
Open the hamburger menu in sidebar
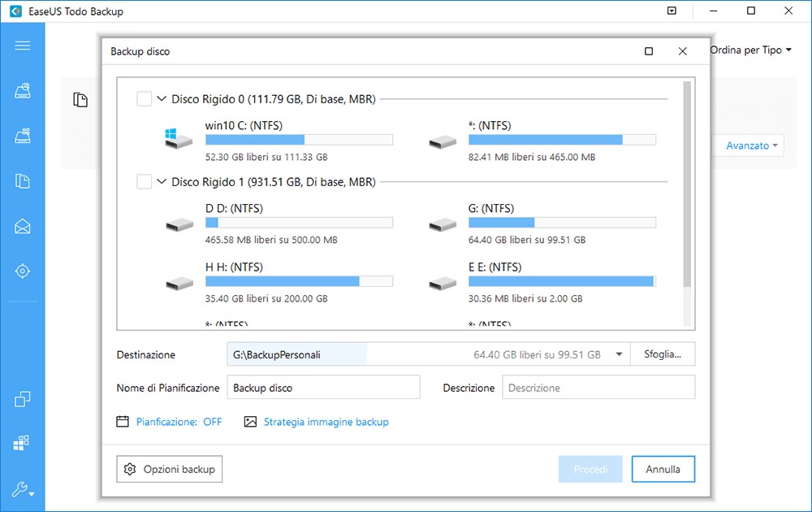(x=22, y=46)
